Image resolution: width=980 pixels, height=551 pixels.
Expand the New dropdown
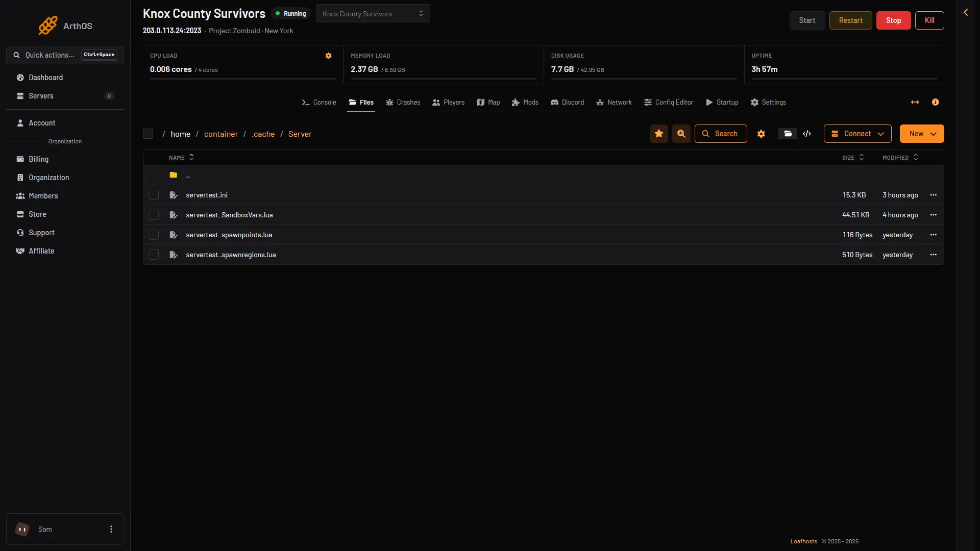[x=922, y=134]
